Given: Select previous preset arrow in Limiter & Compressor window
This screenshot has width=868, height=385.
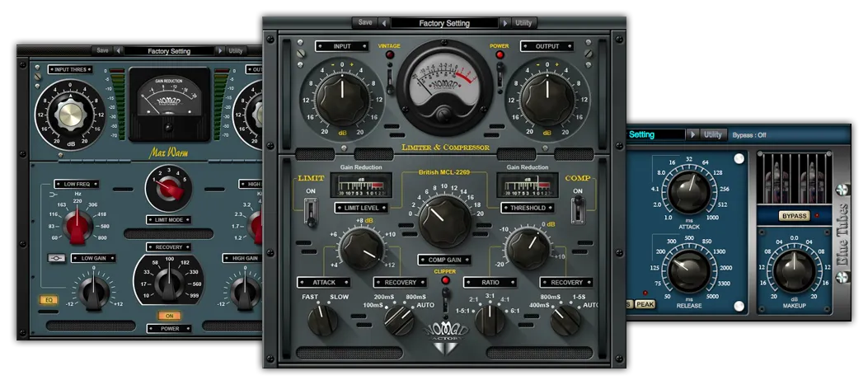Looking at the screenshot, I should pos(383,23).
